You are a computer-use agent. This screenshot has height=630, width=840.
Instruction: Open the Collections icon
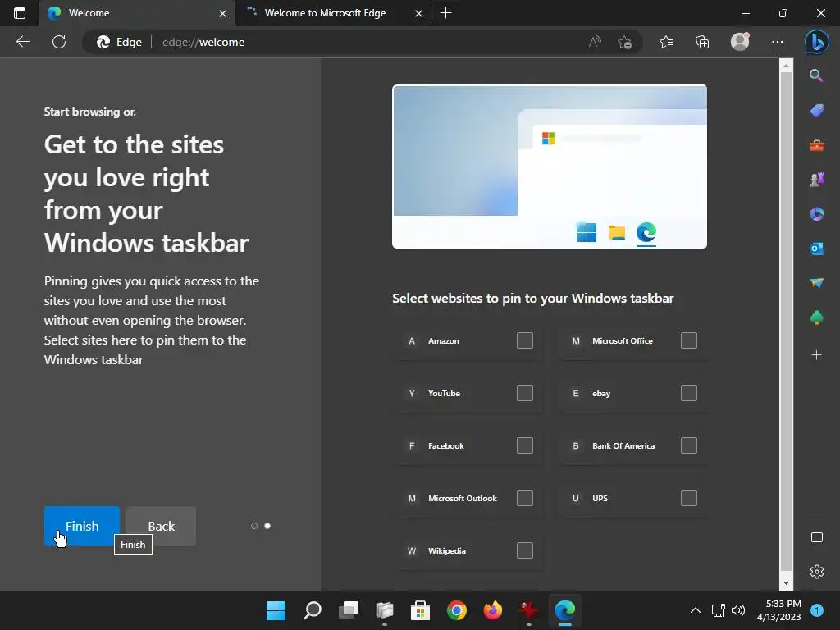(702, 42)
